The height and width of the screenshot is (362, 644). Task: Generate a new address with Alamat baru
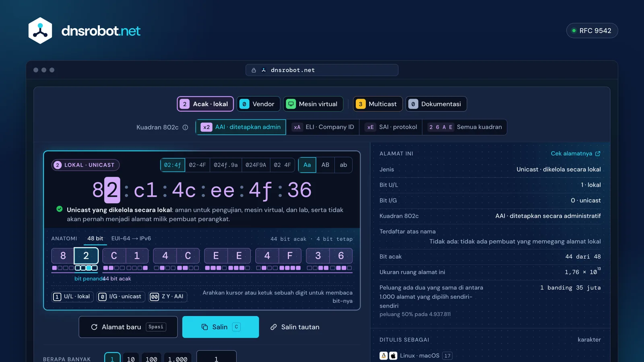tap(128, 327)
